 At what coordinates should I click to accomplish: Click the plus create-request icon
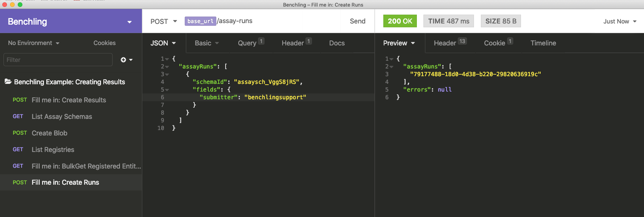pyautogui.click(x=123, y=60)
